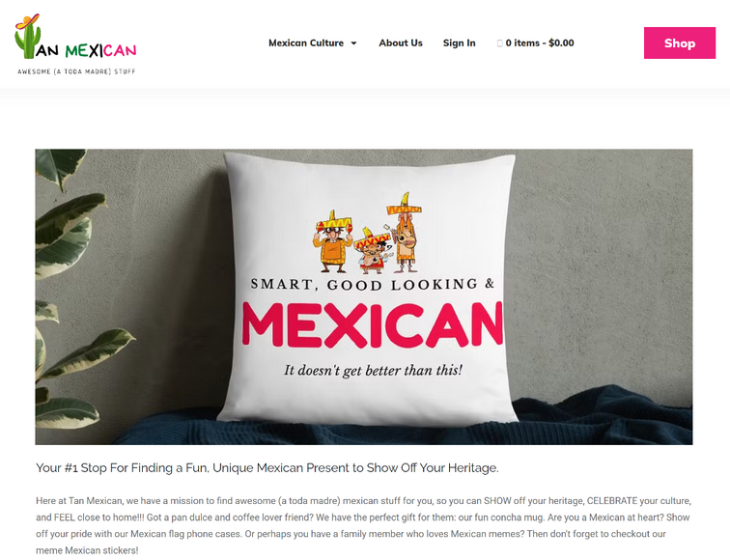This screenshot has width=730, height=560.
Task: Click the Your #1 Stop heading text
Action: 267,468
